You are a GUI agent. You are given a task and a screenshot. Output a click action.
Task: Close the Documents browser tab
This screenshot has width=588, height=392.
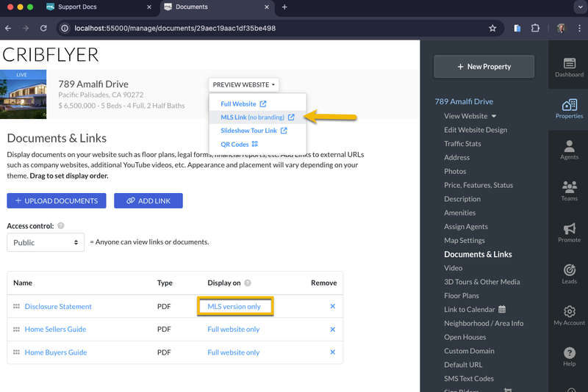point(267,7)
